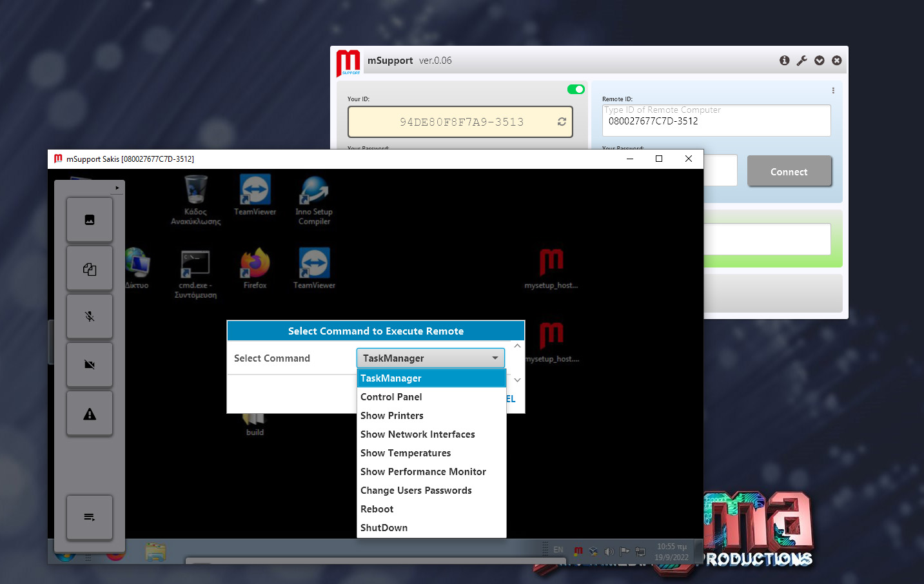
Task: Click the speaker volume tray icon
Action: pos(609,551)
